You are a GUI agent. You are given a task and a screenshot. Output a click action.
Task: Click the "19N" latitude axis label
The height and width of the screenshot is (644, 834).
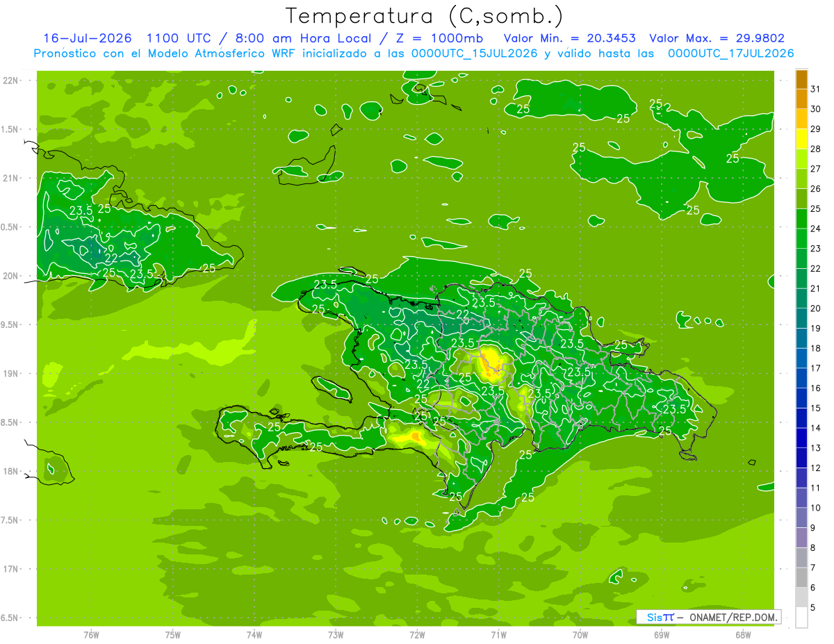click(x=11, y=373)
